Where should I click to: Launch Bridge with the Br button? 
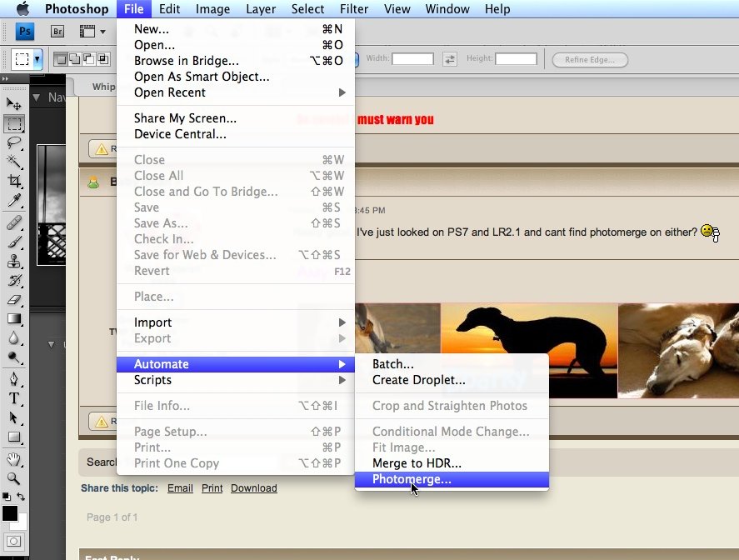[x=57, y=32]
